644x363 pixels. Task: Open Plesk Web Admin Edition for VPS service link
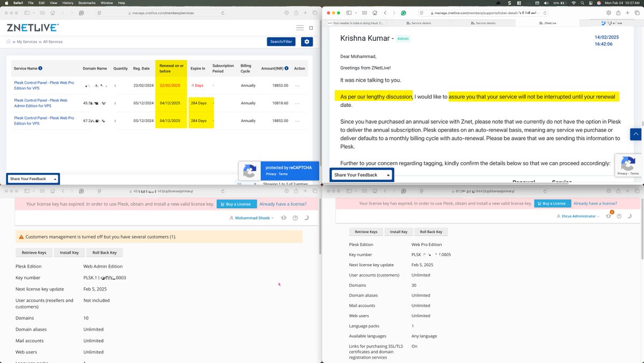(41, 103)
